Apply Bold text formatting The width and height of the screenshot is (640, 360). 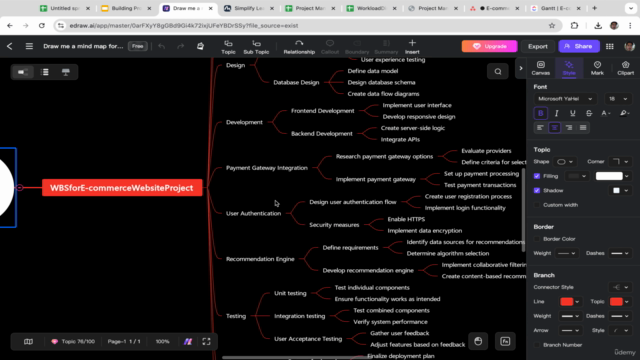[540, 113]
